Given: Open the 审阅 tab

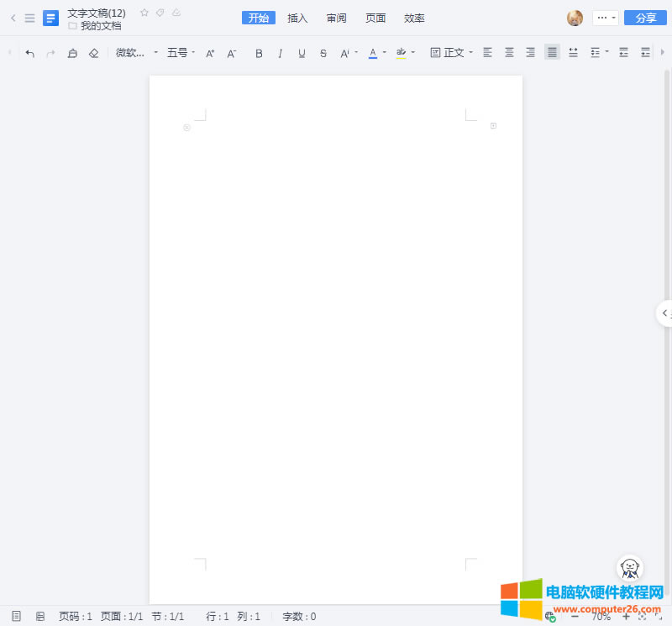Looking at the screenshot, I should [337, 18].
